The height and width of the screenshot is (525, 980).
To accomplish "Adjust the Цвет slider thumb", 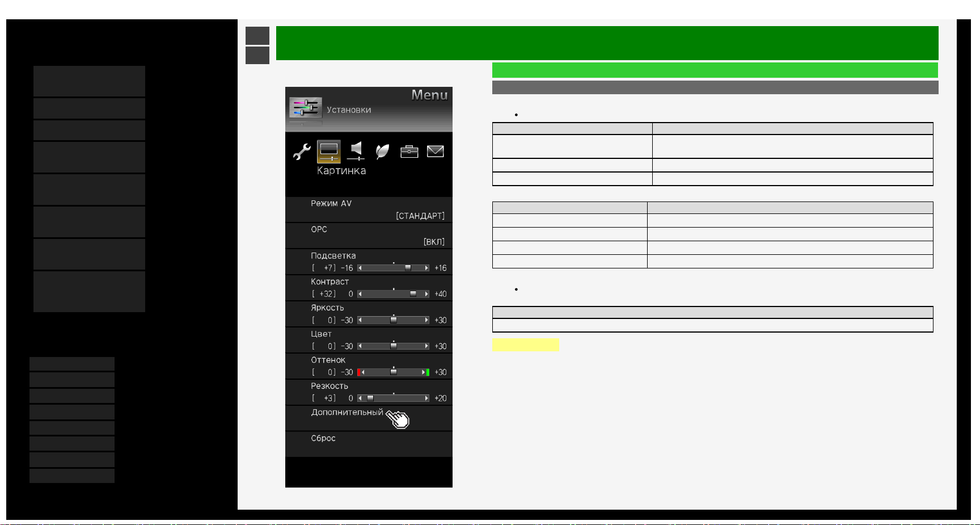I will [394, 346].
